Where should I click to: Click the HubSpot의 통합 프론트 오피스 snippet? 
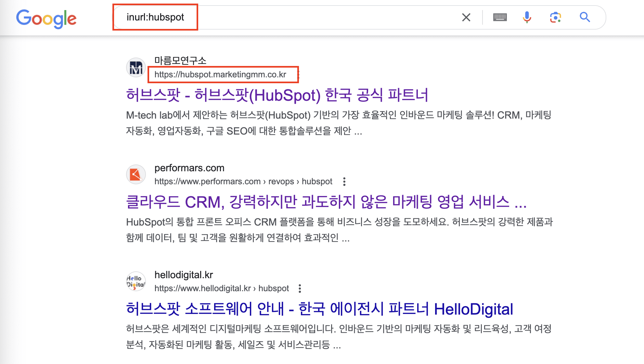tap(340, 230)
